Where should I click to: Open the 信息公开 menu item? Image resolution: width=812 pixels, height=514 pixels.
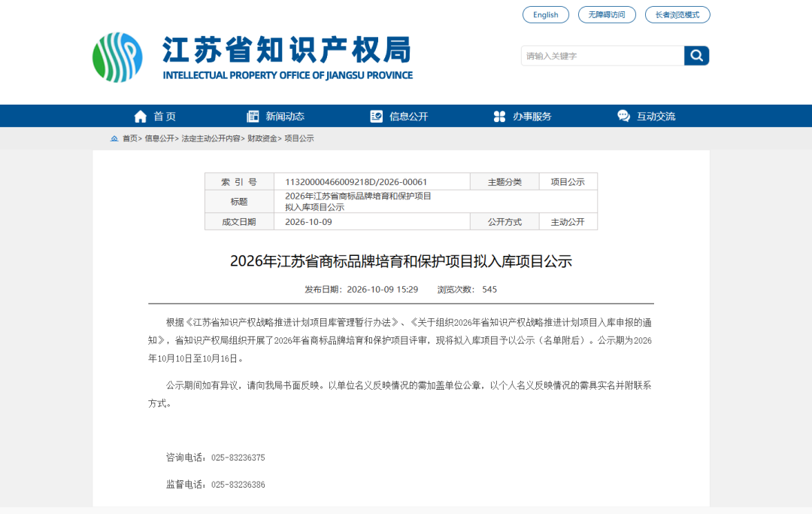click(408, 117)
